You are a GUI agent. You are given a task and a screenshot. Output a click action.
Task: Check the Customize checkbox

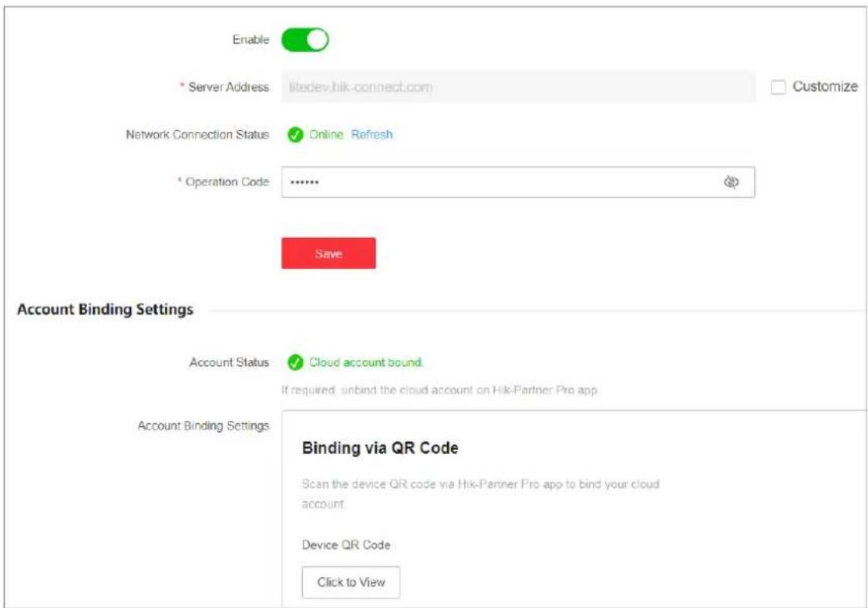coord(778,87)
